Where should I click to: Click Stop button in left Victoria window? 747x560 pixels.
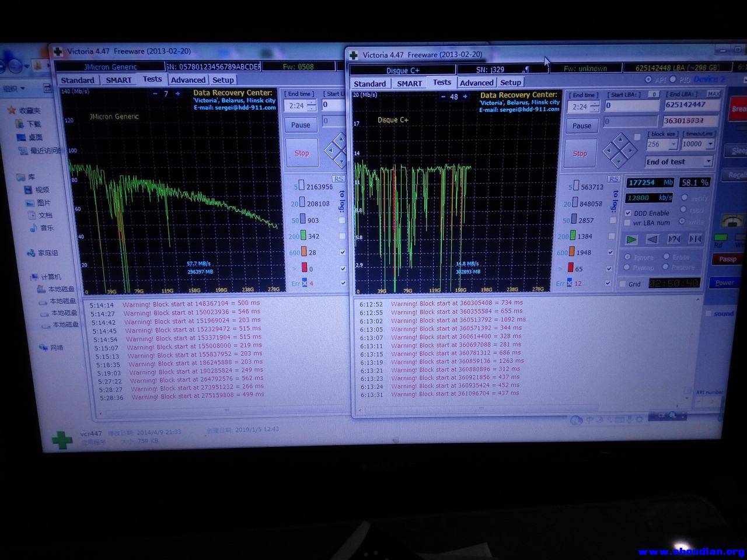[x=302, y=153]
